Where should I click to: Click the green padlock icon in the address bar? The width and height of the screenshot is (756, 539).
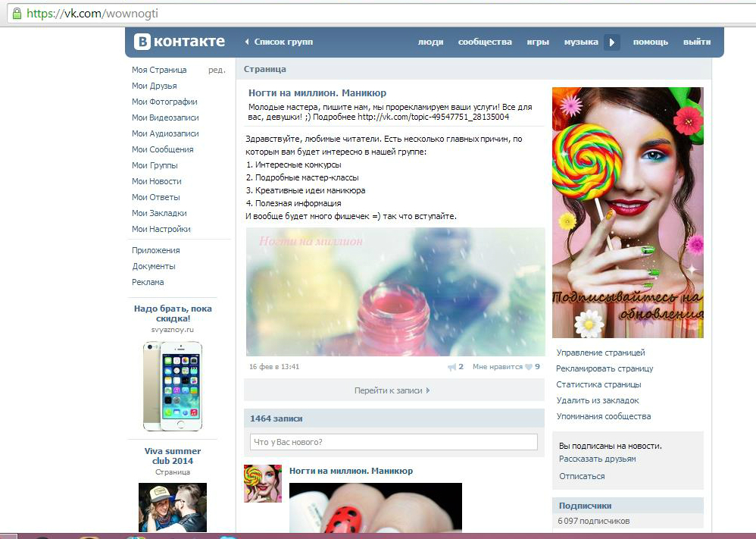click(x=17, y=13)
